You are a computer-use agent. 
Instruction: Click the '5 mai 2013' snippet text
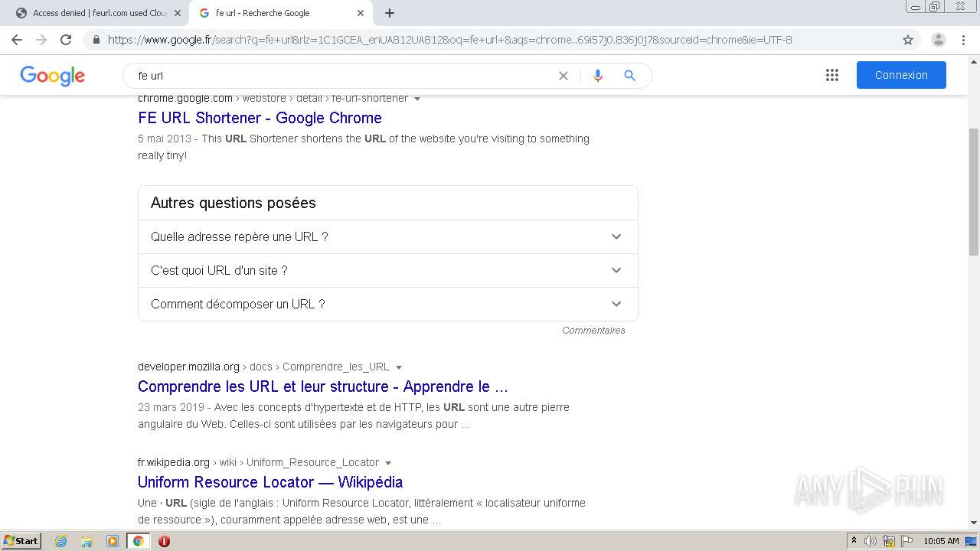coord(165,139)
